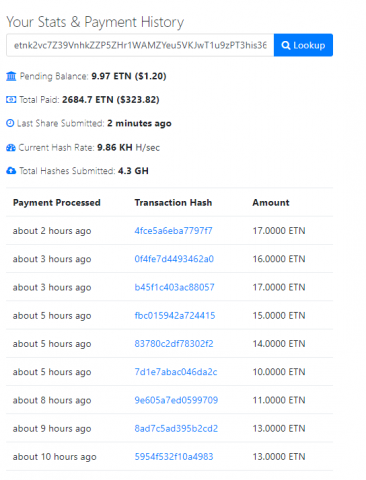Click the money icon beside Total Paid
The width and height of the screenshot is (366, 480).
11,100
